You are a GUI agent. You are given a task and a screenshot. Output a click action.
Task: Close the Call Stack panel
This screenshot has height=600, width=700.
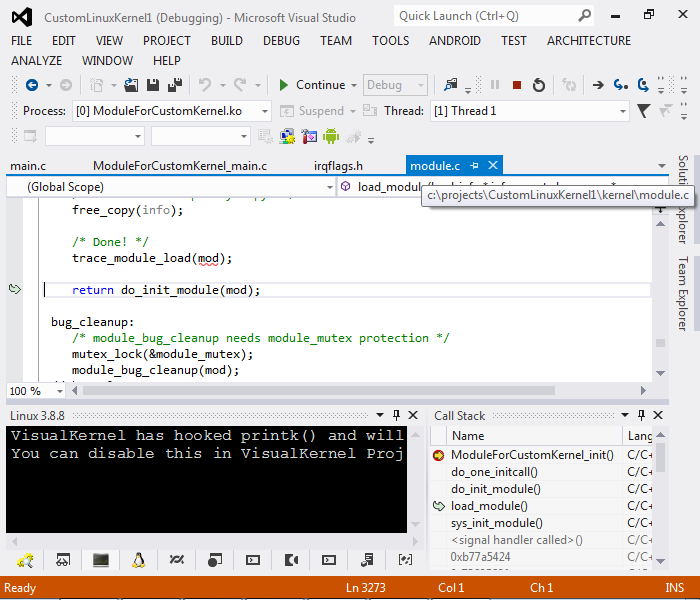point(658,415)
